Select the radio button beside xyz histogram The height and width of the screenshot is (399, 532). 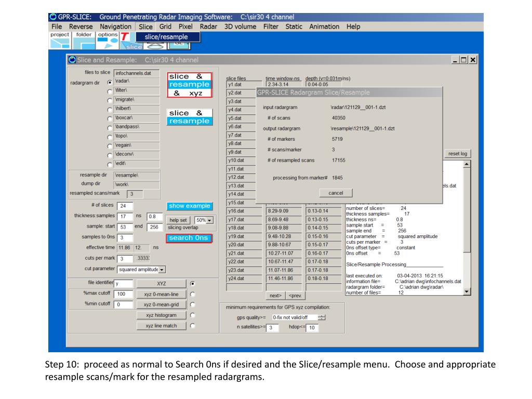tap(193, 315)
